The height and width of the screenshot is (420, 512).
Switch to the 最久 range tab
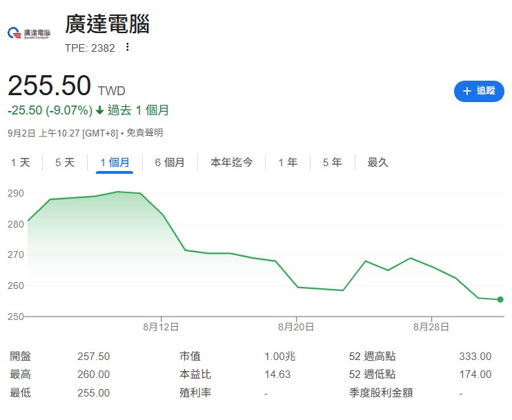377,162
